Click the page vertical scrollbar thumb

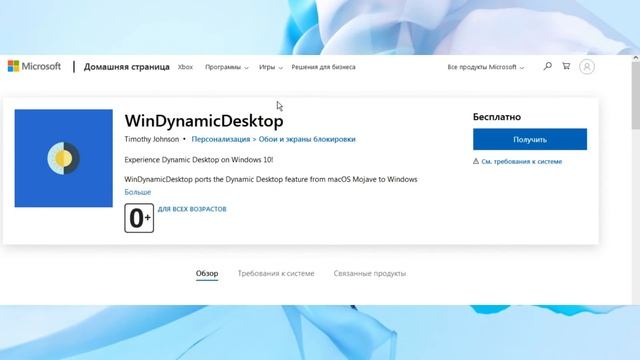pos(636,96)
